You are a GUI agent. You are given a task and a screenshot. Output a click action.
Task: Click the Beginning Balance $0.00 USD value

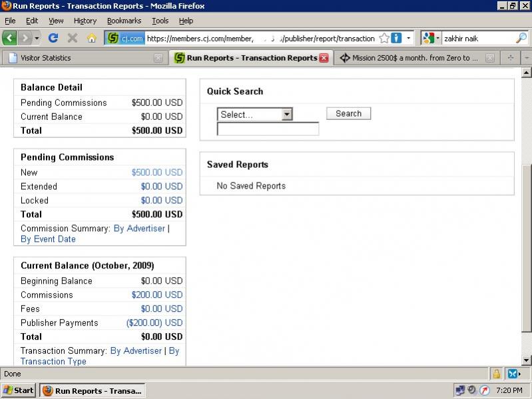162,280
